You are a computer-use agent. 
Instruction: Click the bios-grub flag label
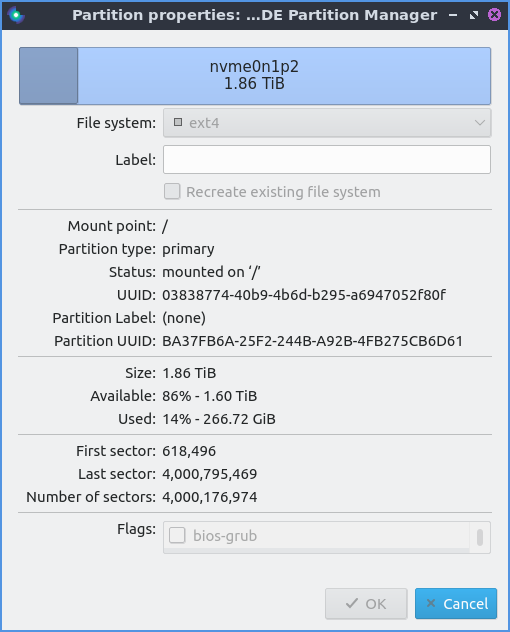pyautogui.click(x=225, y=536)
